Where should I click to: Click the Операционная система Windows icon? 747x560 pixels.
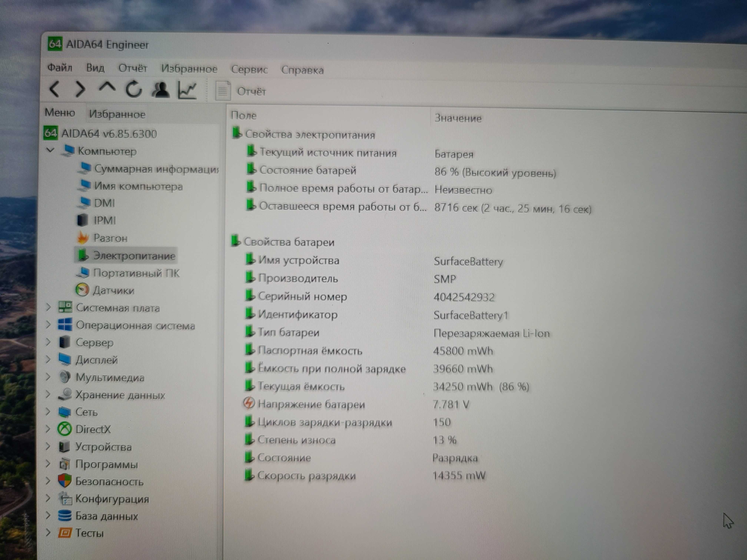(x=65, y=324)
